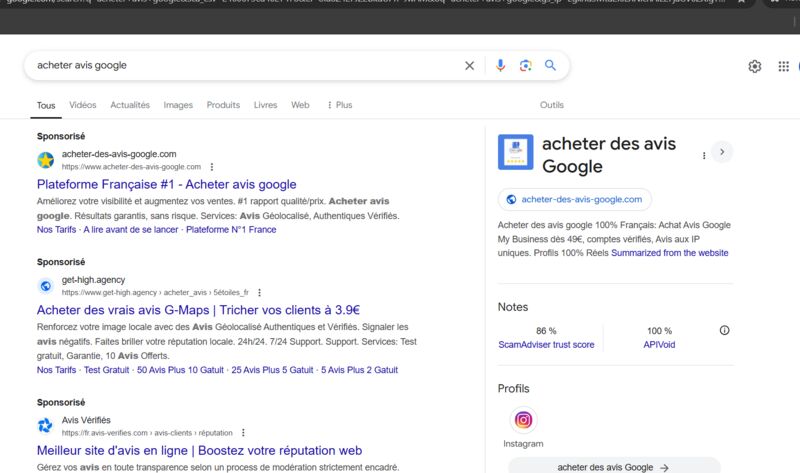Open the APIVoid rating link

[659, 344]
